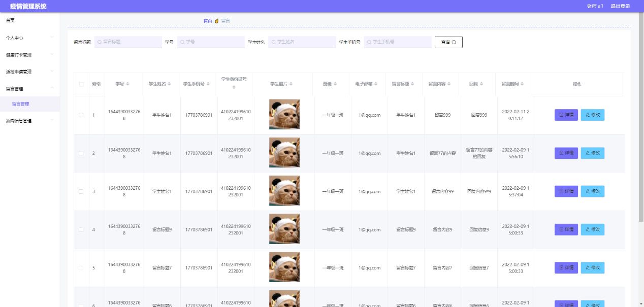
Task: Click 修改 for row 3 留言内容99
Action: click(593, 191)
